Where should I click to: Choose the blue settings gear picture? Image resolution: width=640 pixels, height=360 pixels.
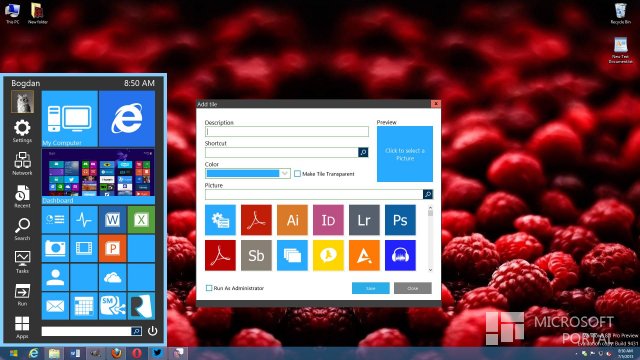(220, 220)
